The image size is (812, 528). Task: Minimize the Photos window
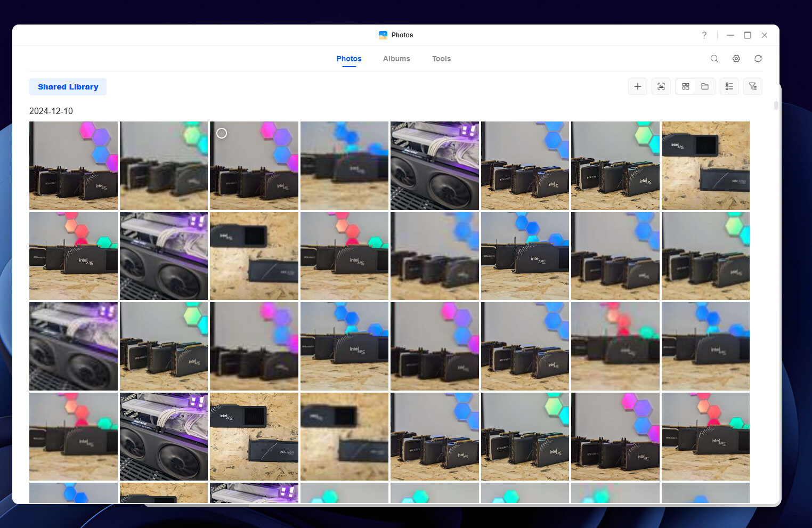point(730,35)
